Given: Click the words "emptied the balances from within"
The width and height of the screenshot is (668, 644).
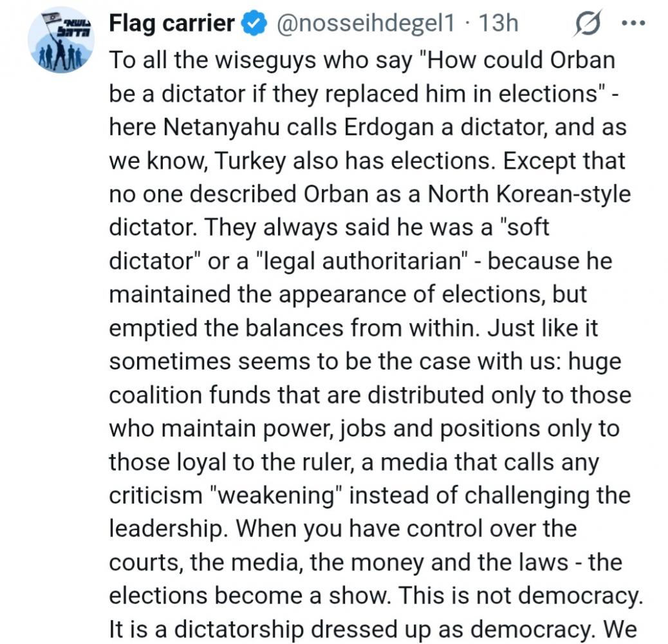Looking at the screenshot, I should pyautogui.click(x=294, y=328).
